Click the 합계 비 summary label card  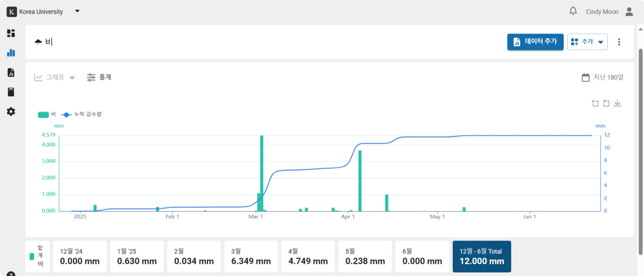(38, 257)
